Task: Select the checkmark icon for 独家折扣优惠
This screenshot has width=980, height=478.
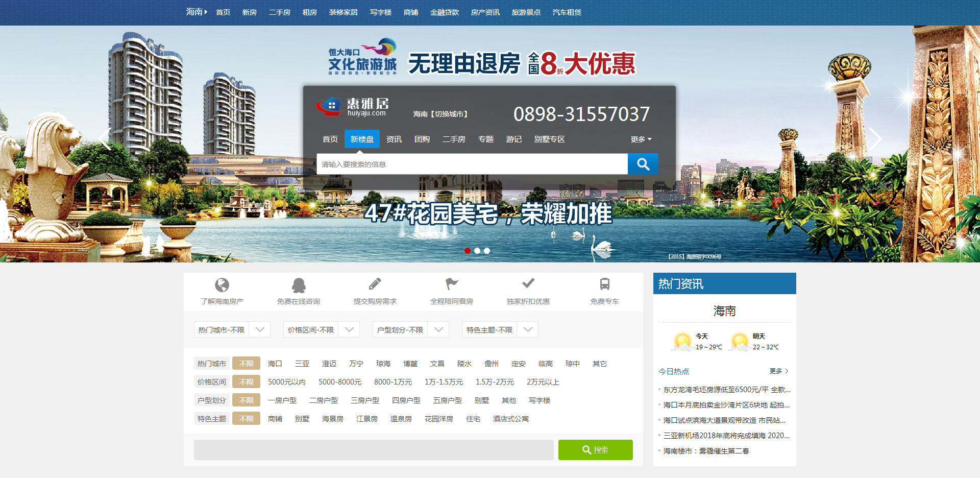Action: [527, 283]
